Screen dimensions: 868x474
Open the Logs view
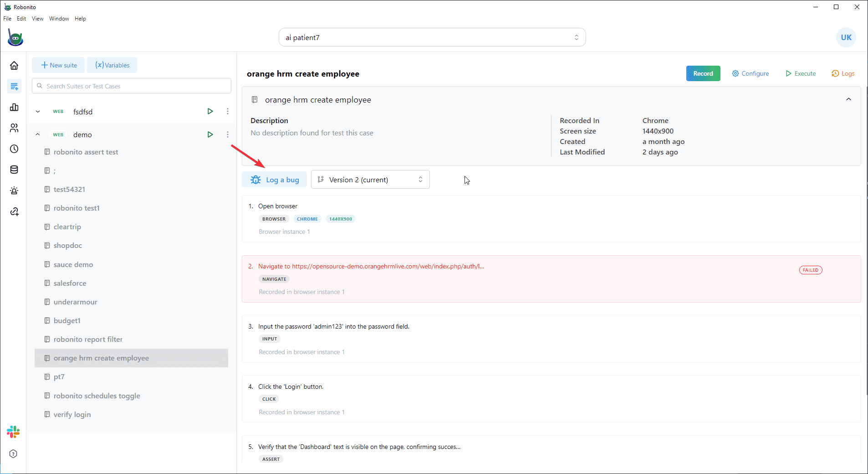click(843, 73)
